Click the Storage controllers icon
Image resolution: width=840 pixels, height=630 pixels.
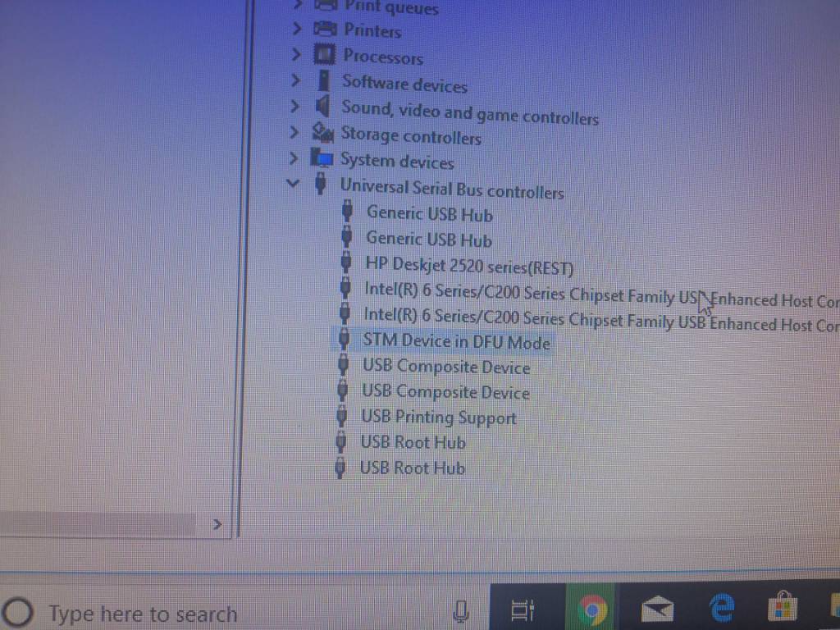click(322, 132)
